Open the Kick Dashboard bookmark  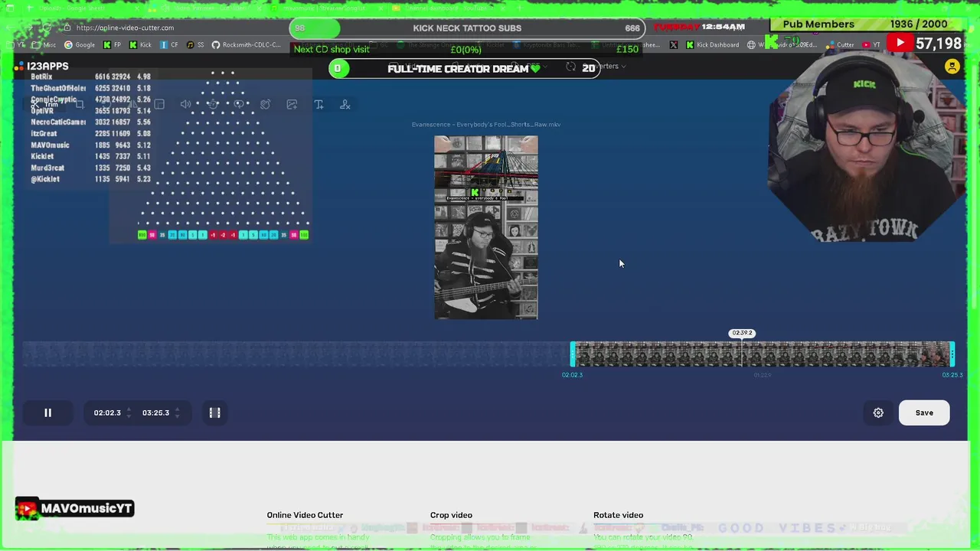pyautogui.click(x=712, y=45)
